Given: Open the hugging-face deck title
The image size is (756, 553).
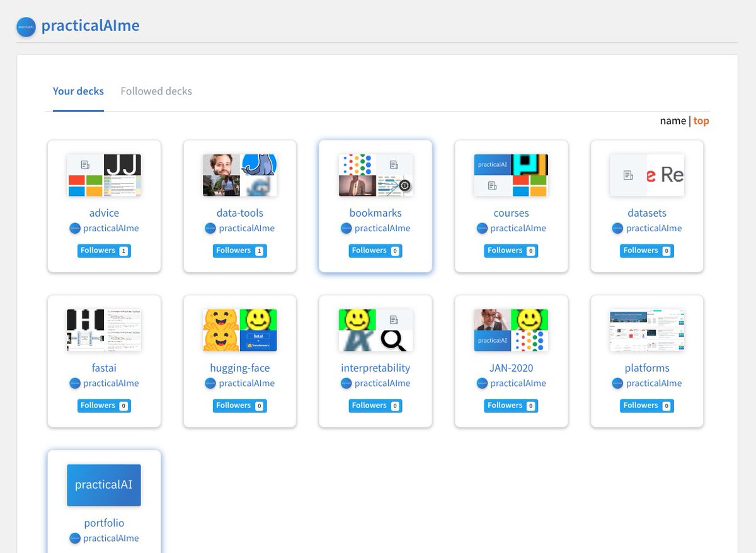Looking at the screenshot, I should (x=240, y=368).
